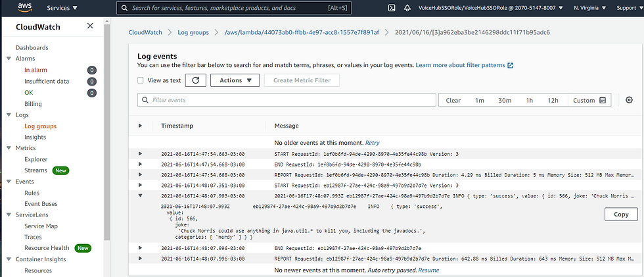Focus the AWS services search bar
The image size is (644, 277).
click(x=234, y=8)
